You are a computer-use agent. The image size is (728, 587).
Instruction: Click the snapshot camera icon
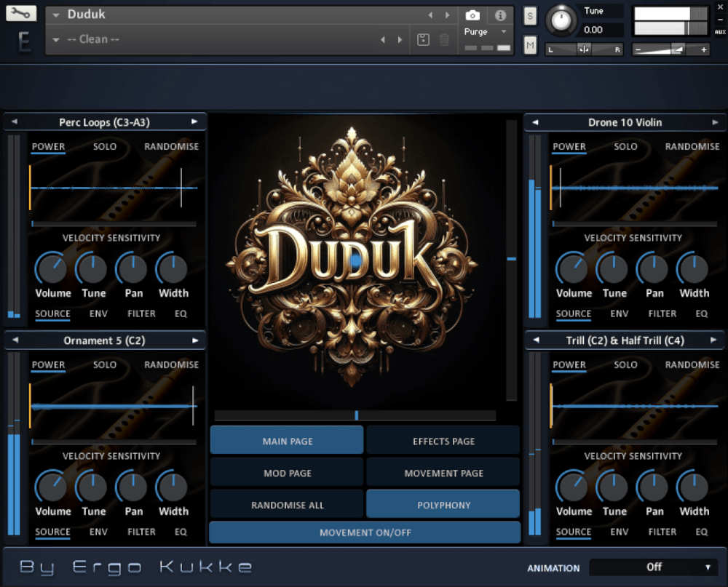tap(472, 17)
